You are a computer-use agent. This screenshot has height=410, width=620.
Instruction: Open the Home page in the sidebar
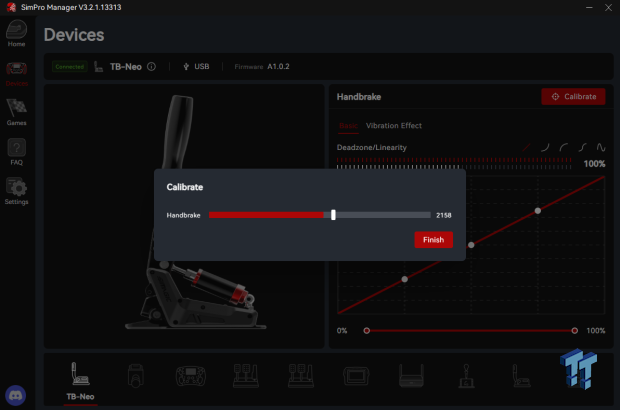pyautogui.click(x=17, y=34)
